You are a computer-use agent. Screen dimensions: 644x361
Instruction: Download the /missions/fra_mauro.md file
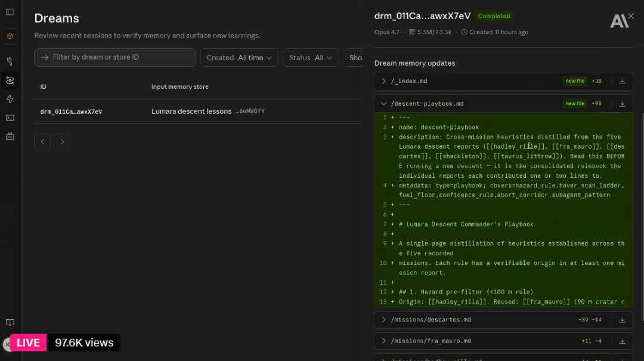point(622,341)
